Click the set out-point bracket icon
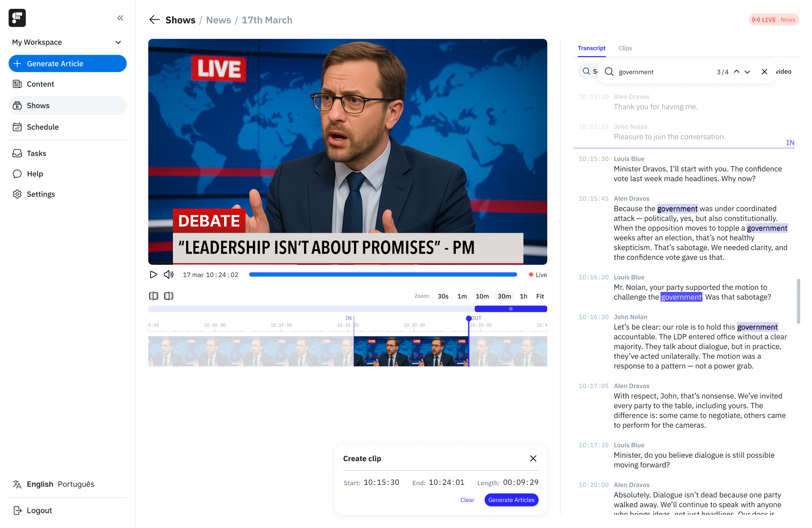The width and height of the screenshot is (812, 528). [169, 296]
